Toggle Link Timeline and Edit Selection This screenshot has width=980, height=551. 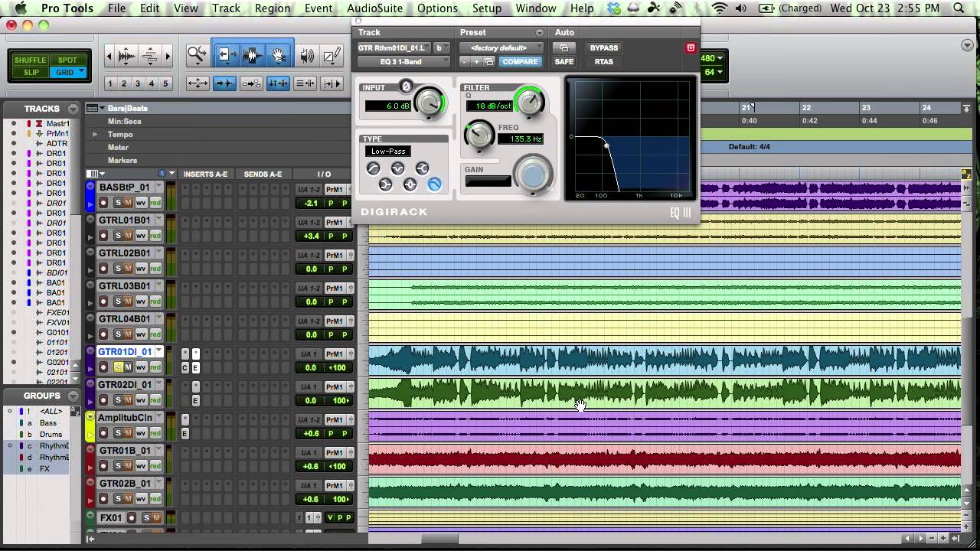pos(278,83)
